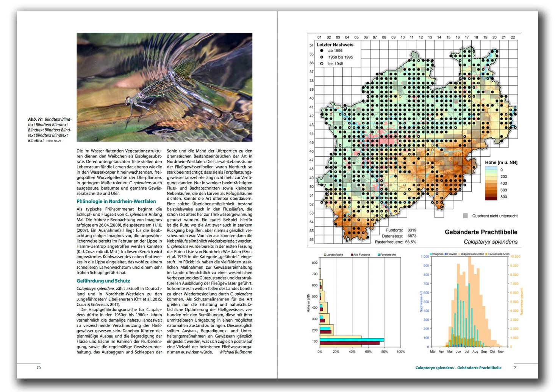This screenshot has height=392, width=555.
Task: Click map row number '34'
Action: (311, 45)
